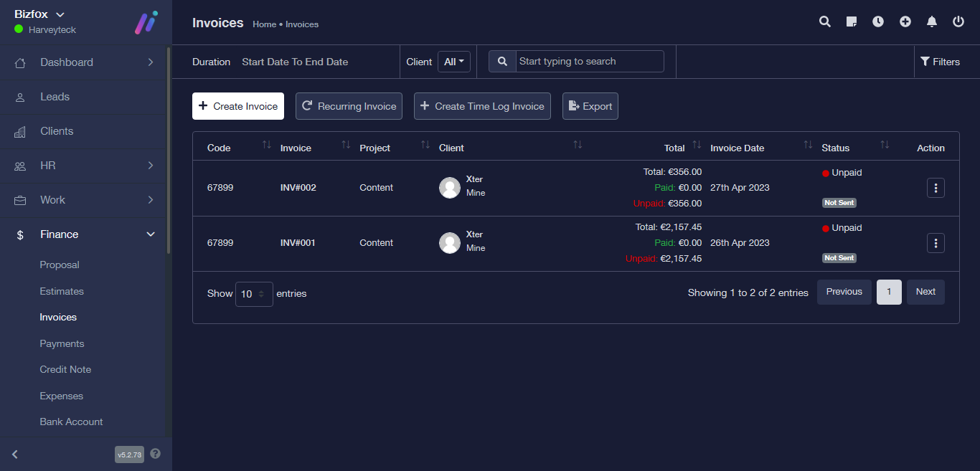The height and width of the screenshot is (471, 980).
Task: Collapse the Finance sidebar section
Action: 151,234
